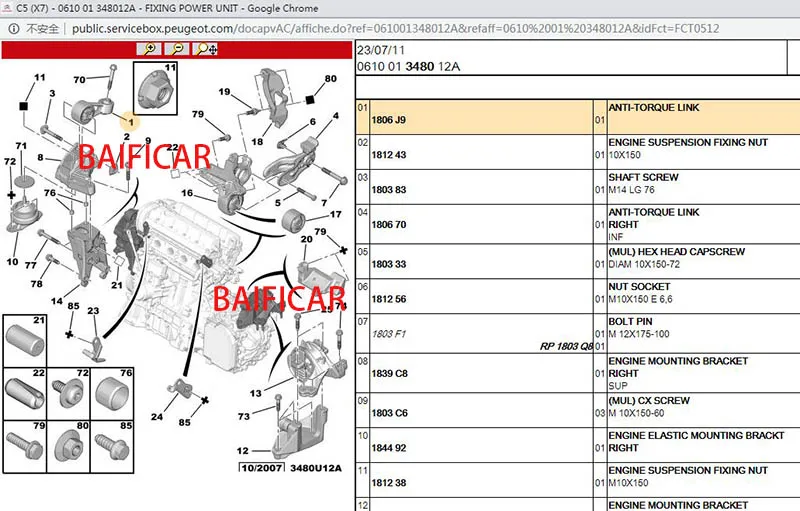
Task: Click the detail thumbnail of part 22
Action: pos(25,394)
